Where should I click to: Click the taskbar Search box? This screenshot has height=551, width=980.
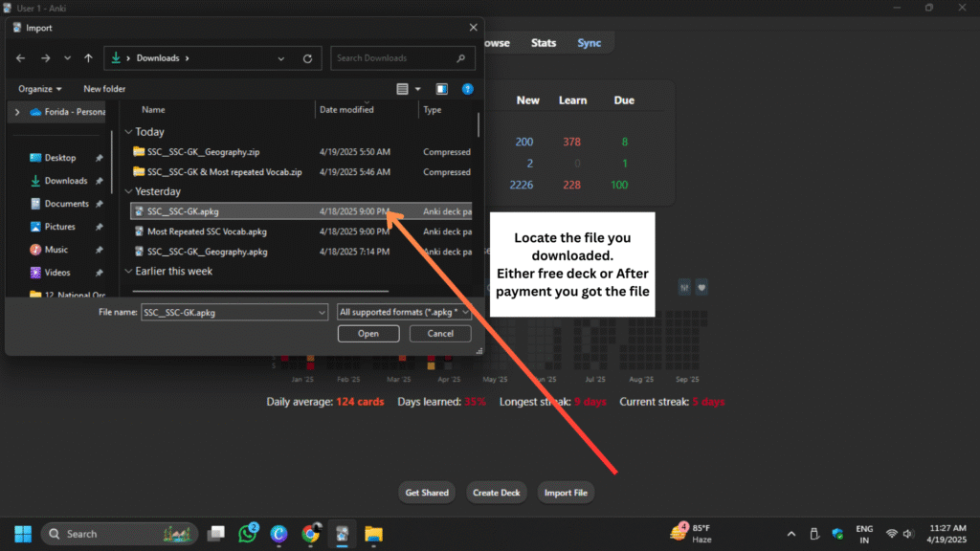click(x=119, y=534)
